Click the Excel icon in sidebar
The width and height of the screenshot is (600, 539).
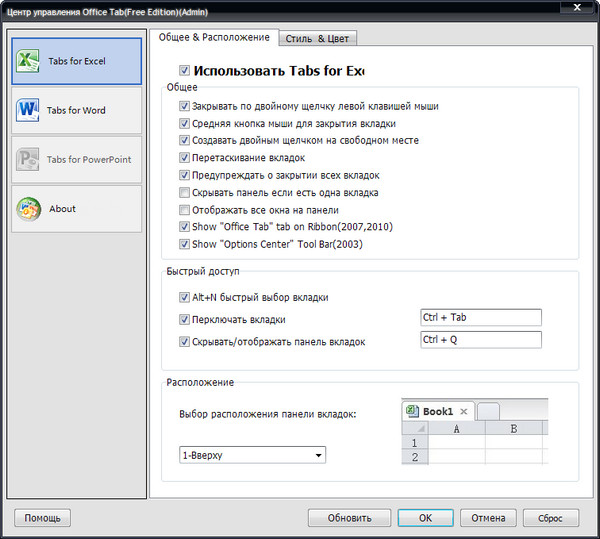coord(26,61)
